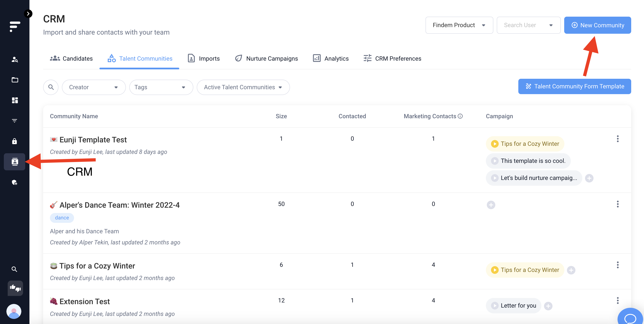This screenshot has height=324, width=644.
Task: Expand the sidebar with the chevron arrow
Action: (x=28, y=13)
